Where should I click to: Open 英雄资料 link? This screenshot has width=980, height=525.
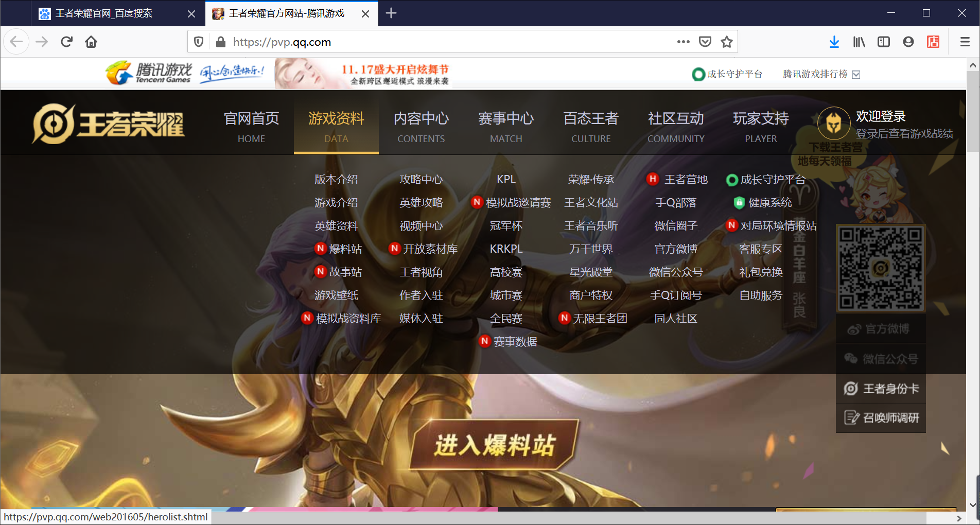(336, 225)
